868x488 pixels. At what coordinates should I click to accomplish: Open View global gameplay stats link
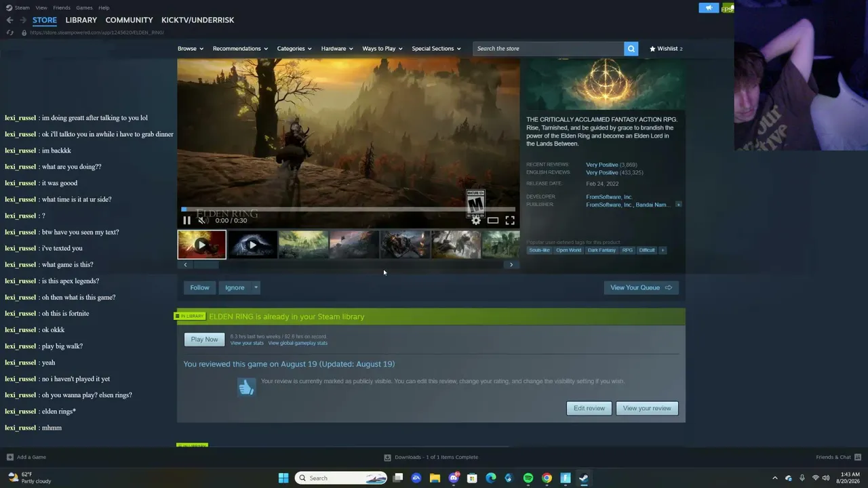[x=298, y=343]
